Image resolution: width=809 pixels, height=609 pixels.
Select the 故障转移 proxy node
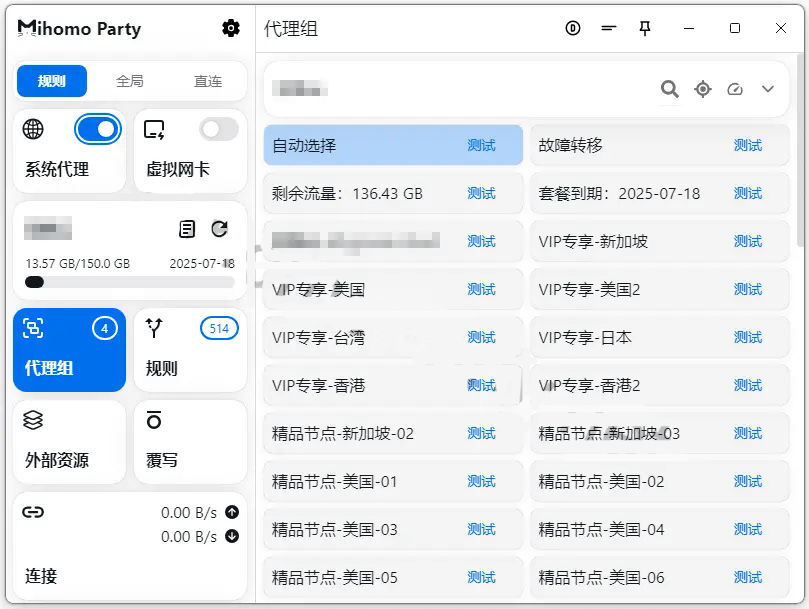(660, 145)
